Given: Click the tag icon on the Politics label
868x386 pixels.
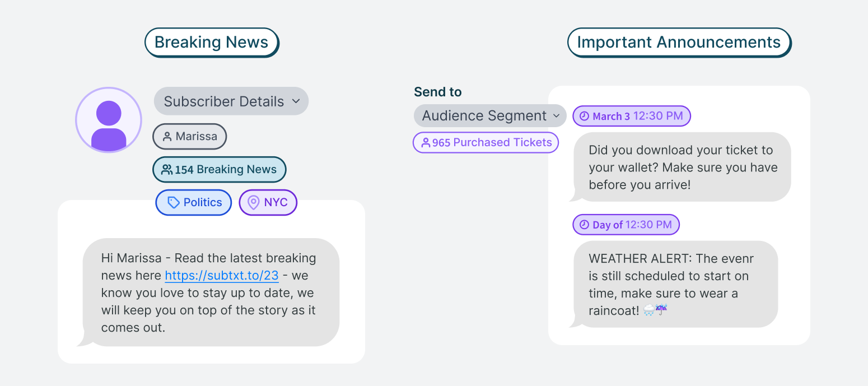Looking at the screenshot, I should coord(172,202).
